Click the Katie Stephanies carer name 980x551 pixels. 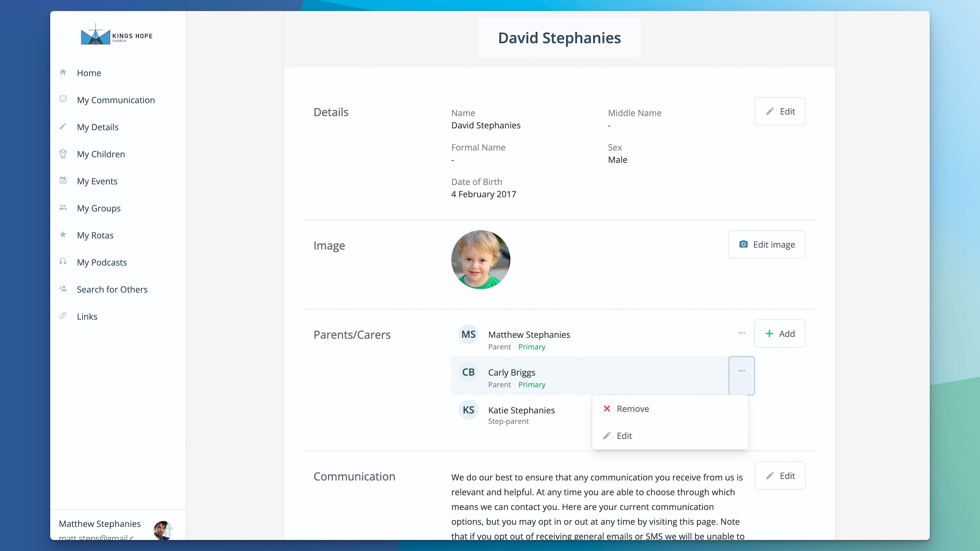point(521,410)
